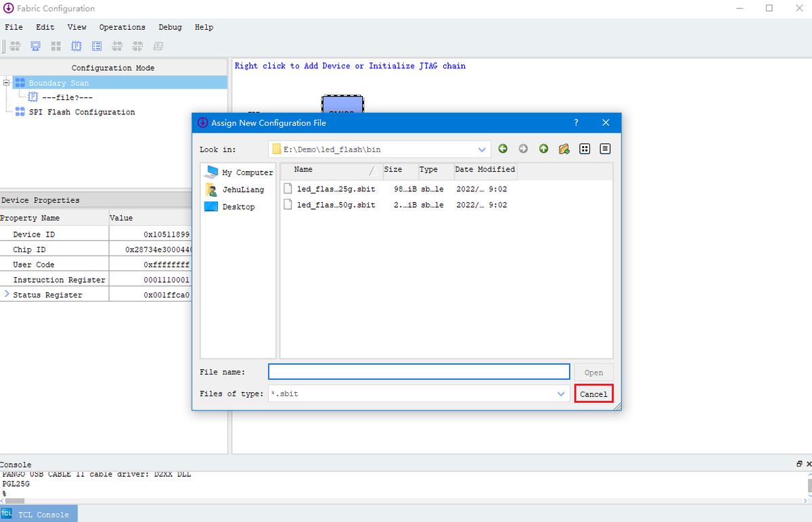Open the View menu
Image resolution: width=812 pixels, height=522 pixels.
coord(77,27)
